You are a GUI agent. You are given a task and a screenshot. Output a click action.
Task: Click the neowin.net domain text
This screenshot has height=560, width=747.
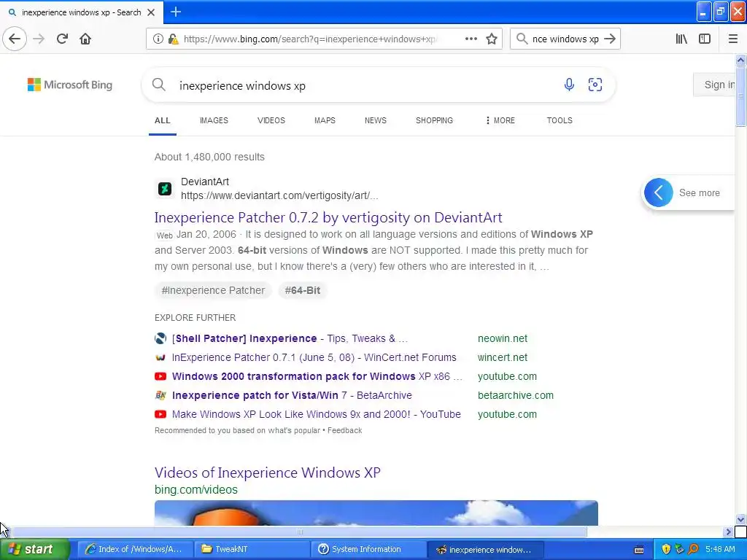[x=502, y=338]
